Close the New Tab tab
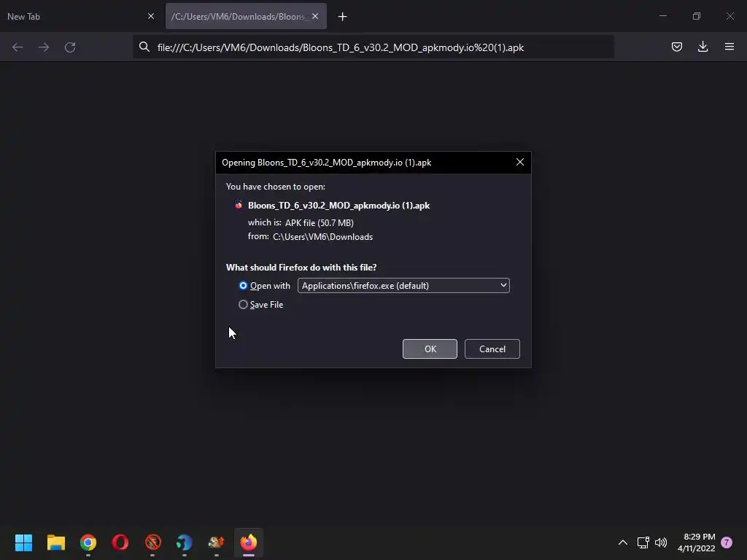This screenshot has width=747, height=560. (x=151, y=16)
